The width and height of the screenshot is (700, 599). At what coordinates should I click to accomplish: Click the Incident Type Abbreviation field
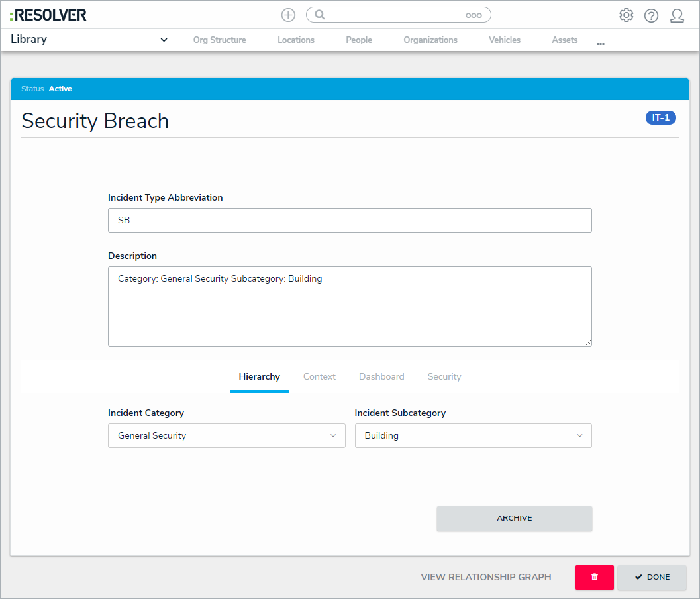click(x=350, y=220)
